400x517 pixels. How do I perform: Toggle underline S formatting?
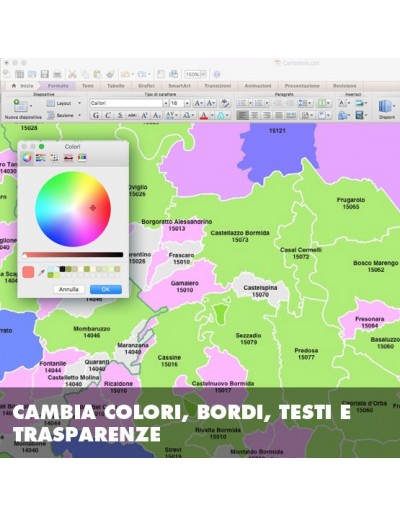coord(120,115)
